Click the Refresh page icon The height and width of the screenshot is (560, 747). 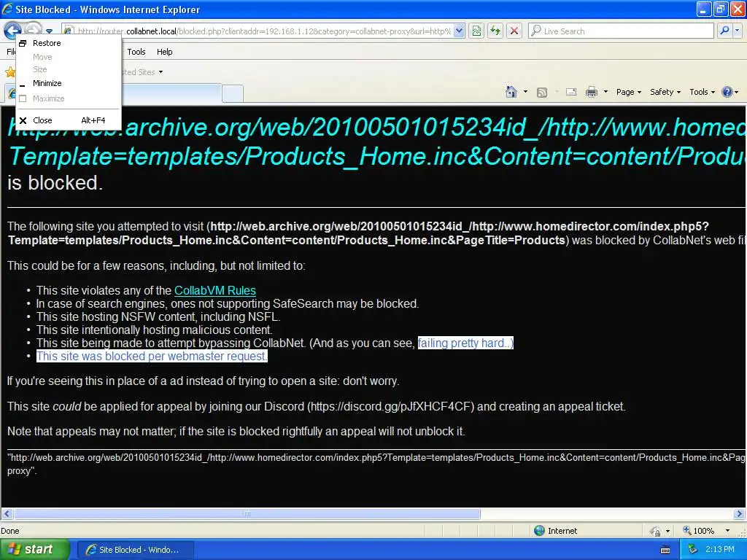(x=495, y=31)
